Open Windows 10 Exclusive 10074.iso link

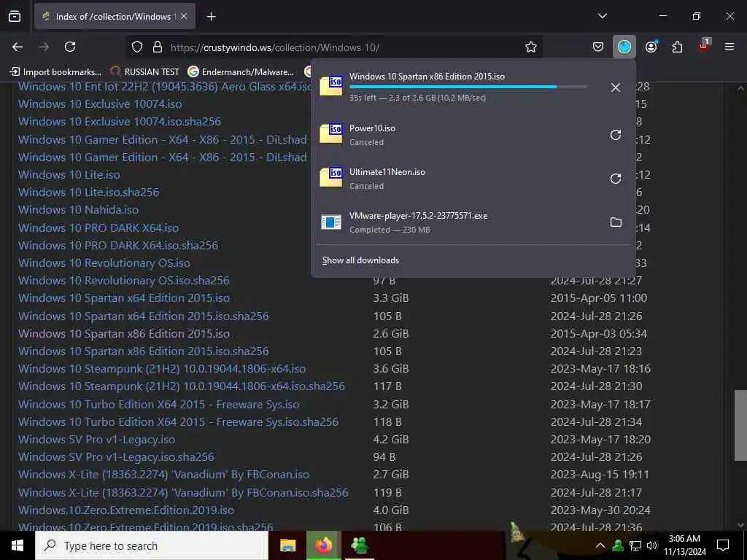[100, 104]
